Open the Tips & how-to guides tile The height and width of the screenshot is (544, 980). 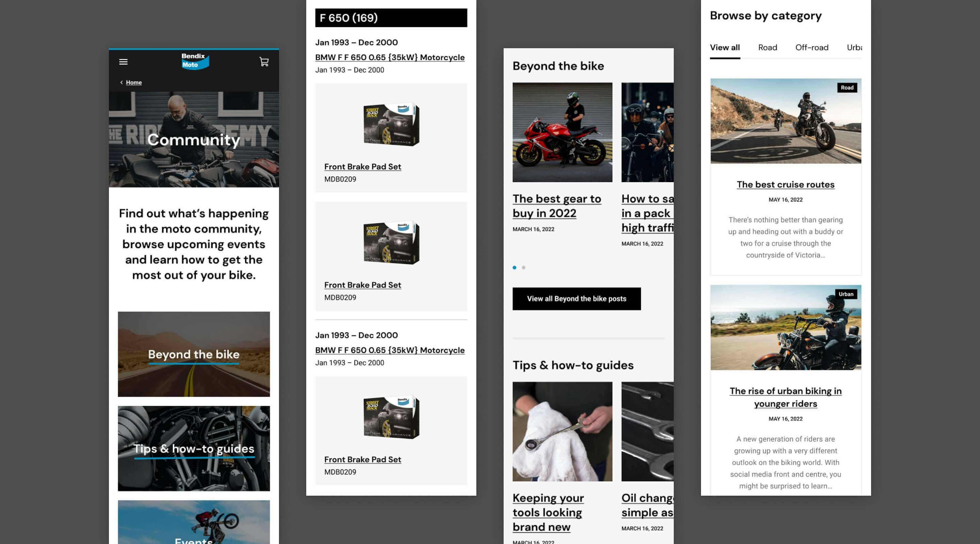[194, 449]
